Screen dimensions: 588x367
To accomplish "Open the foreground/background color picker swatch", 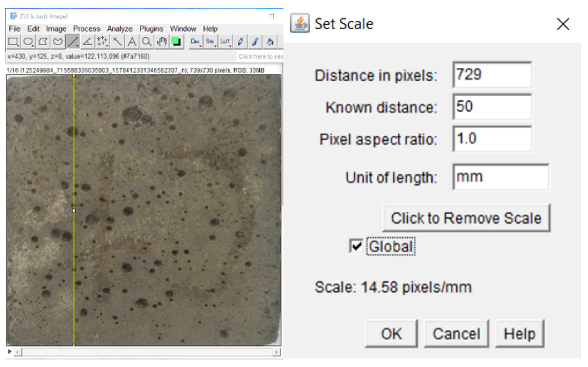I will (176, 42).
